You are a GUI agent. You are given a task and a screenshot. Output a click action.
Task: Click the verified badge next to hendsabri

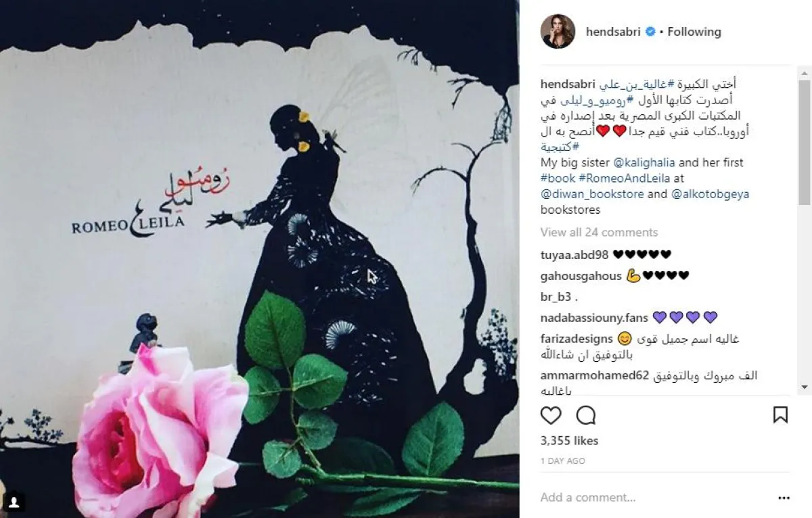coord(650,32)
